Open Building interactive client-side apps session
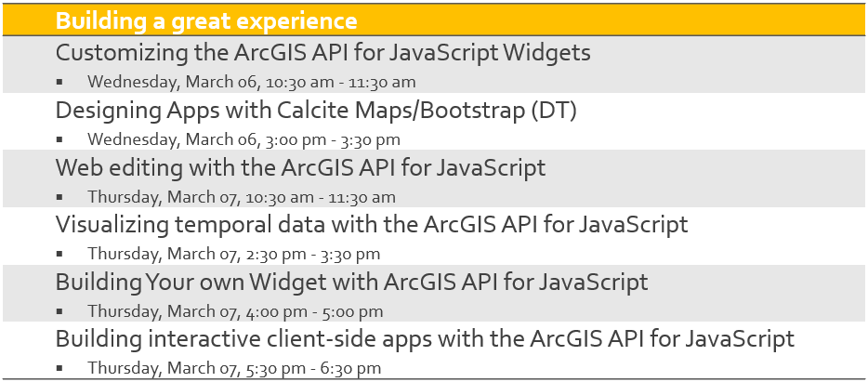This screenshot has height=382, width=868. pyautogui.click(x=425, y=339)
